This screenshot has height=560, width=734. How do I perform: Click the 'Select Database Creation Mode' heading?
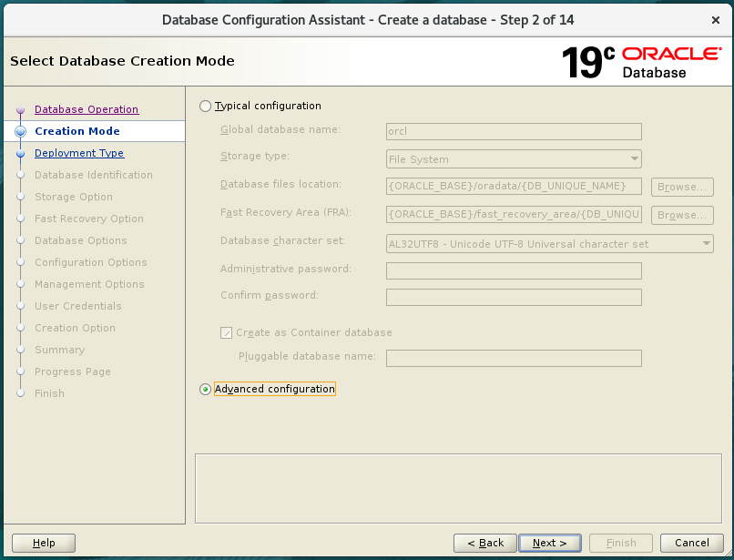tap(122, 61)
